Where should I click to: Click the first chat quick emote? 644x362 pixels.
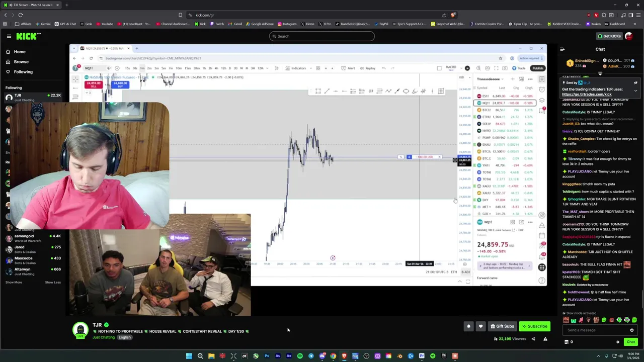[566, 320]
